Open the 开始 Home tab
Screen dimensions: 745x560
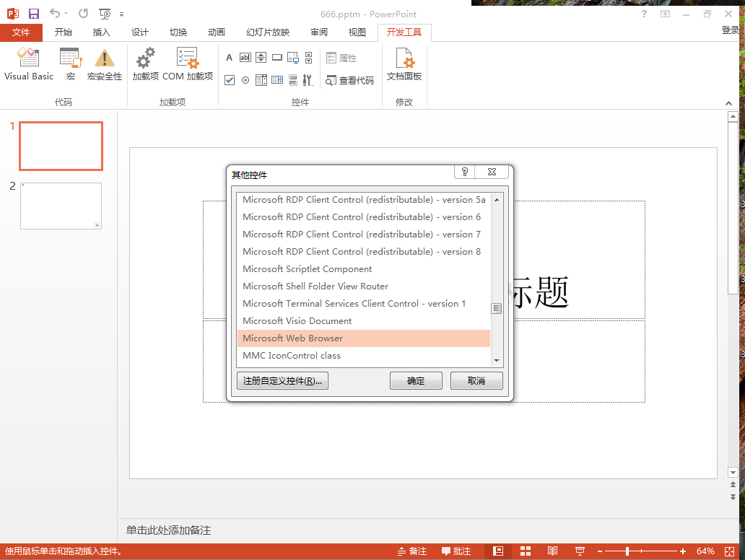coord(64,32)
